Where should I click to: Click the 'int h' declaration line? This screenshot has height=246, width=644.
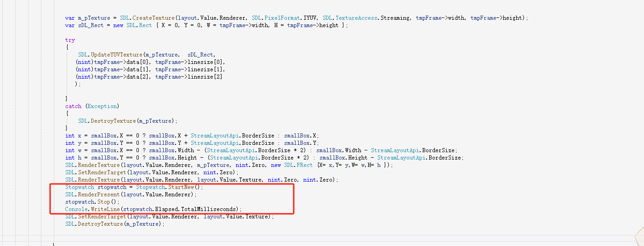pyautogui.click(x=264, y=158)
